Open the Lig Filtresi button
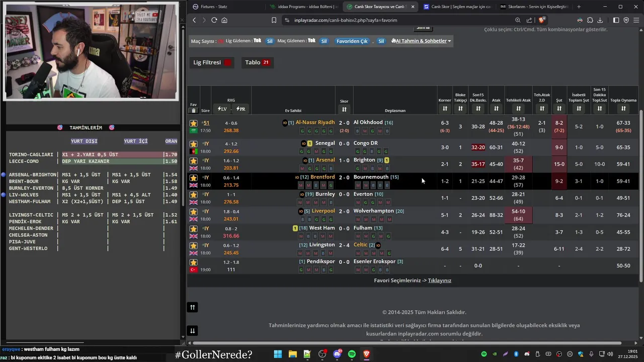644x362 pixels. [212, 62]
